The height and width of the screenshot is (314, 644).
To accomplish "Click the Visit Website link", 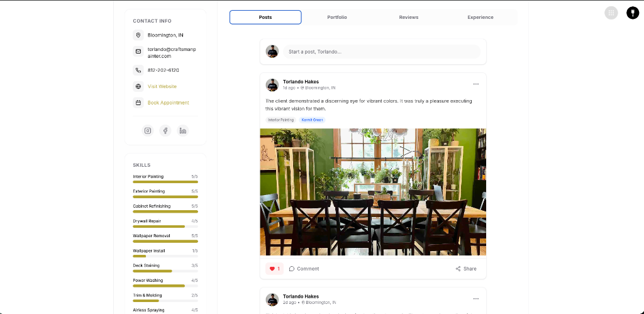I will coord(162,86).
